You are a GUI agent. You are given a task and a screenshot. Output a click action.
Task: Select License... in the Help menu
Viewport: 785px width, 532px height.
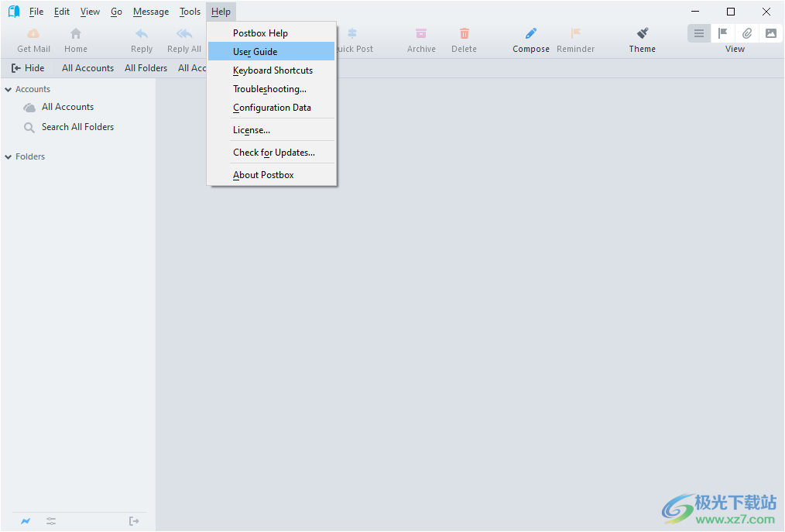pyautogui.click(x=272, y=130)
